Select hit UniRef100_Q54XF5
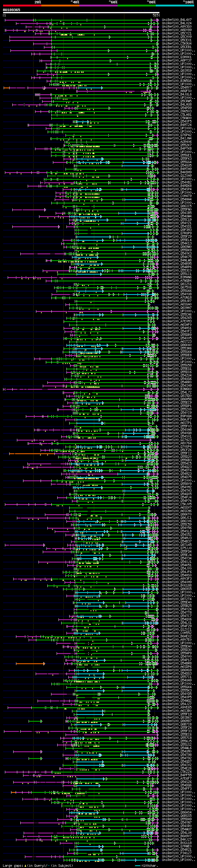This screenshot has width=197, height=868. [177, 121]
